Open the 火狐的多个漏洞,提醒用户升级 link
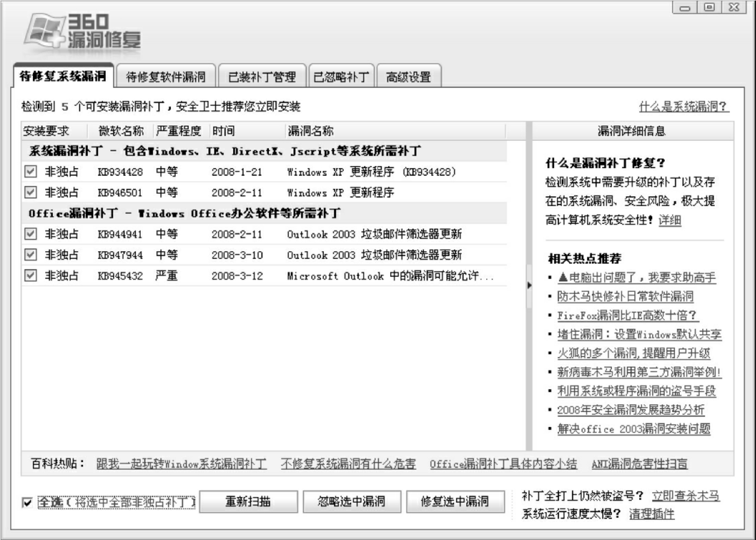Viewport: 756px width, 540px height. tap(634, 353)
